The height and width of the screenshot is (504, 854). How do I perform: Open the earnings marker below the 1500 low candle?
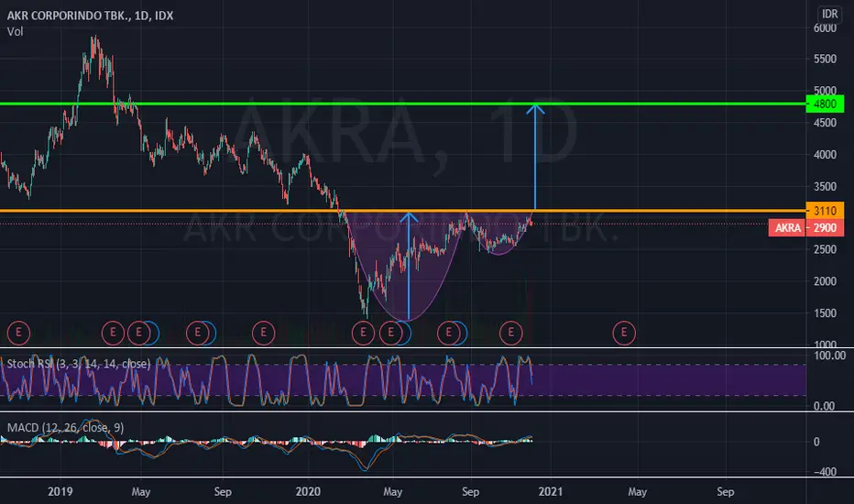(363, 333)
